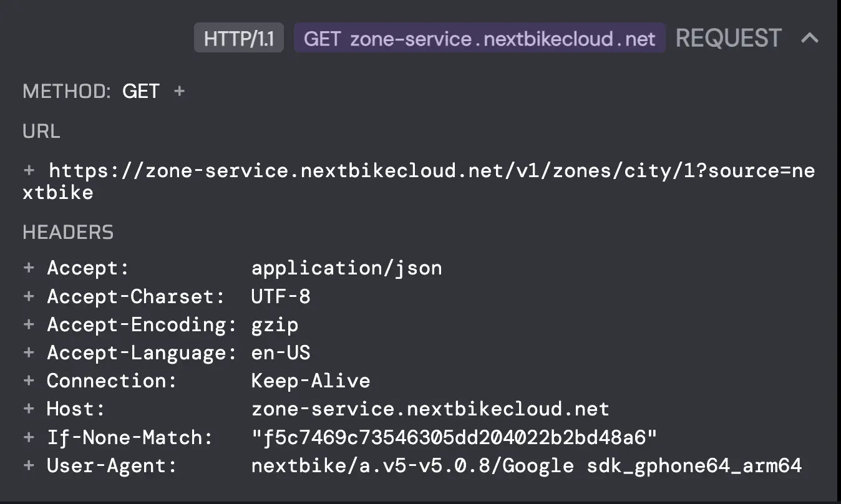The height and width of the screenshot is (504, 841).
Task: Click the plus icon for Accept-Encoding header
Action: coord(29,324)
